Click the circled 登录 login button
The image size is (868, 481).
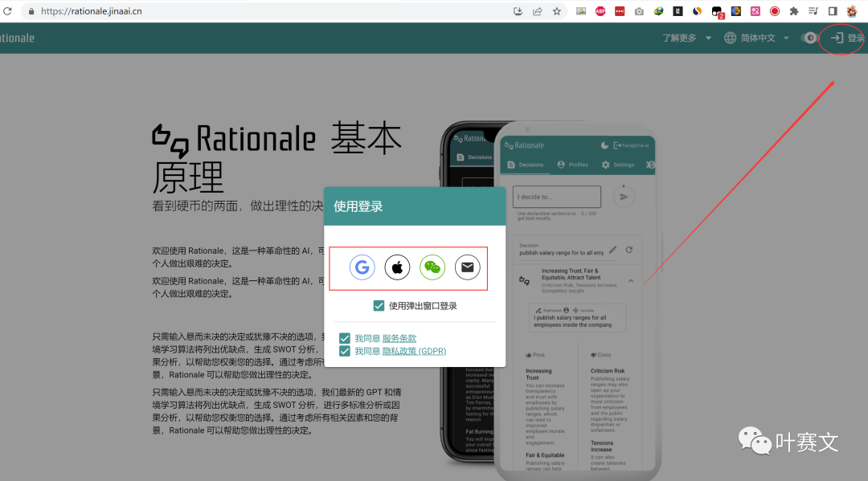[x=841, y=38]
